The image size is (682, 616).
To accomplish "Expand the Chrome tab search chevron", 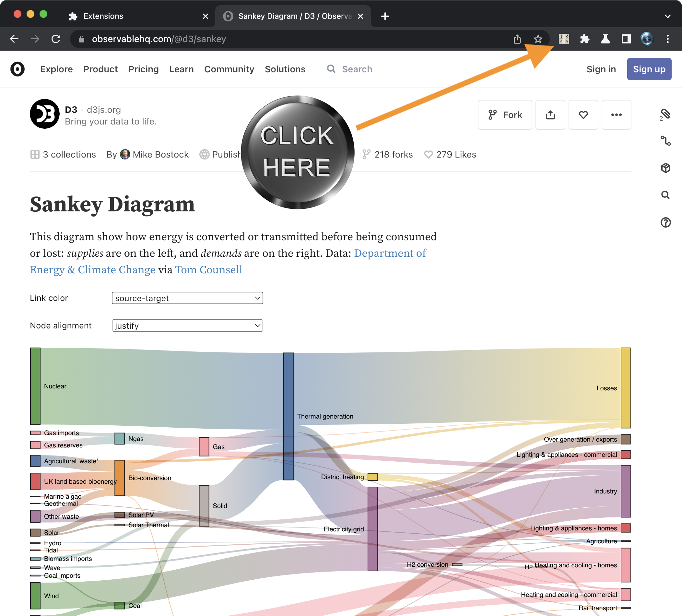I will (x=667, y=16).
